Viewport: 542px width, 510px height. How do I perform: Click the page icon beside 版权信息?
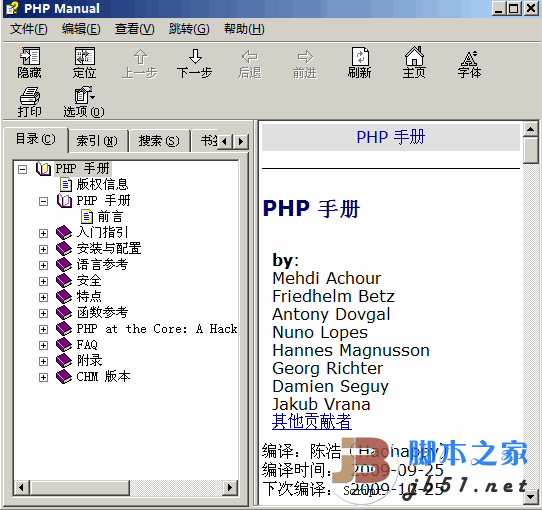pyautogui.click(x=66, y=184)
